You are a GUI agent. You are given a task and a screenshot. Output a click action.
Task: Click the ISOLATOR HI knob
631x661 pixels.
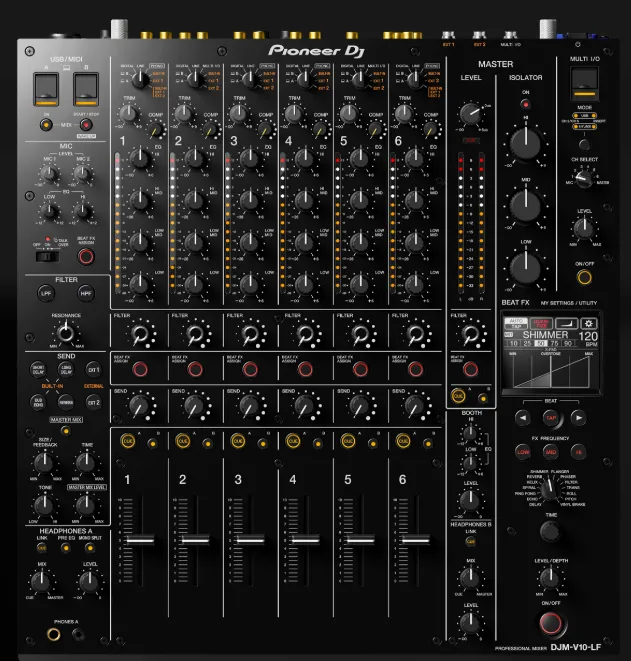pyautogui.click(x=526, y=144)
